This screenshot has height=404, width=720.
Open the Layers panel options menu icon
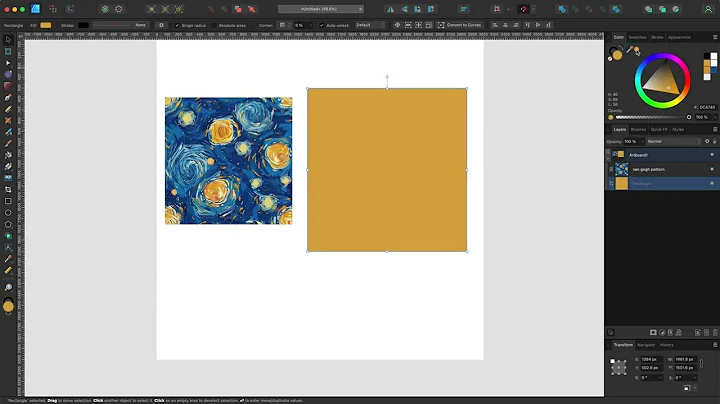(715, 129)
